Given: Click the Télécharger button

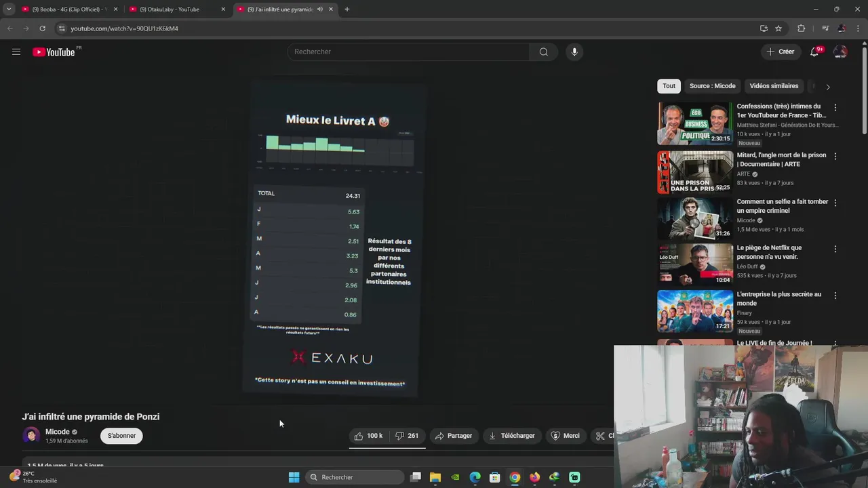Looking at the screenshot, I should tap(512, 436).
